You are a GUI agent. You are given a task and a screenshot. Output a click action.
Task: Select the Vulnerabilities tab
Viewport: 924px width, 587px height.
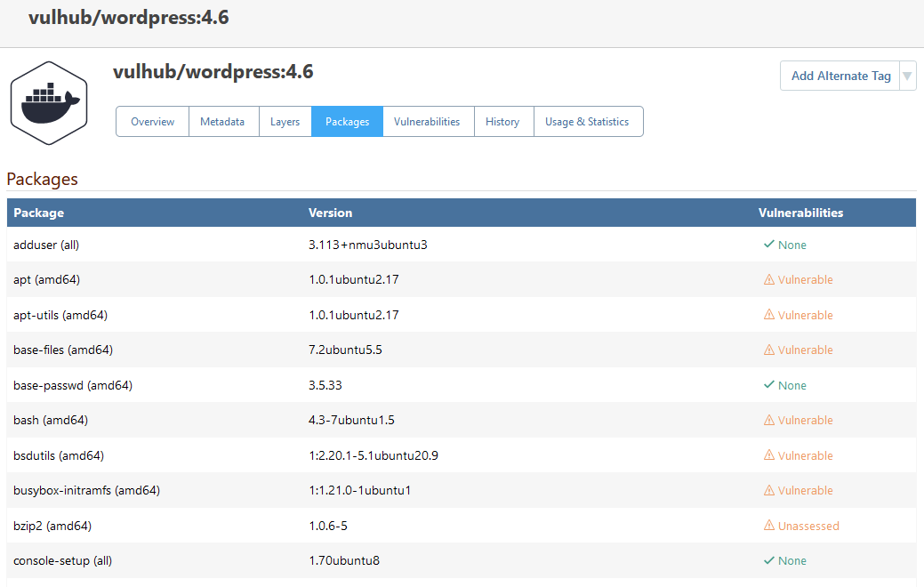(427, 122)
